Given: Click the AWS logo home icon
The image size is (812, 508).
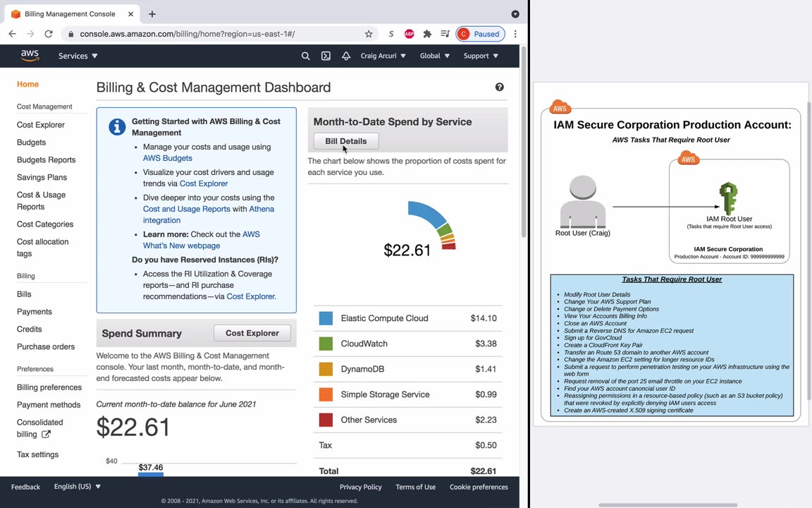Looking at the screenshot, I should tap(30, 56).
